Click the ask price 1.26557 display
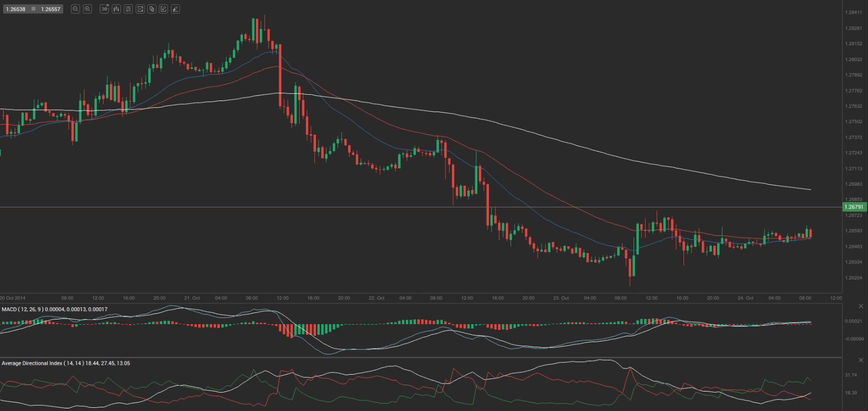This screenshot has width=868, height=411. click(51, 9)
